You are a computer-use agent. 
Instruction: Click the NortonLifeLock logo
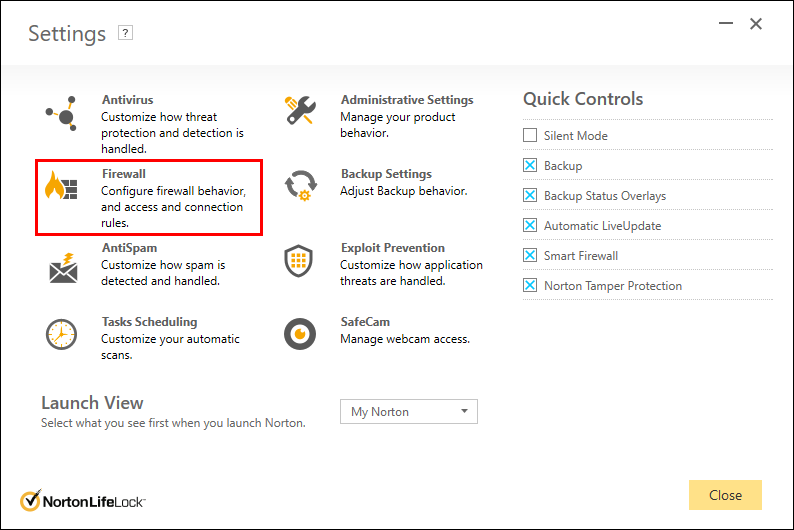point(84,500)
